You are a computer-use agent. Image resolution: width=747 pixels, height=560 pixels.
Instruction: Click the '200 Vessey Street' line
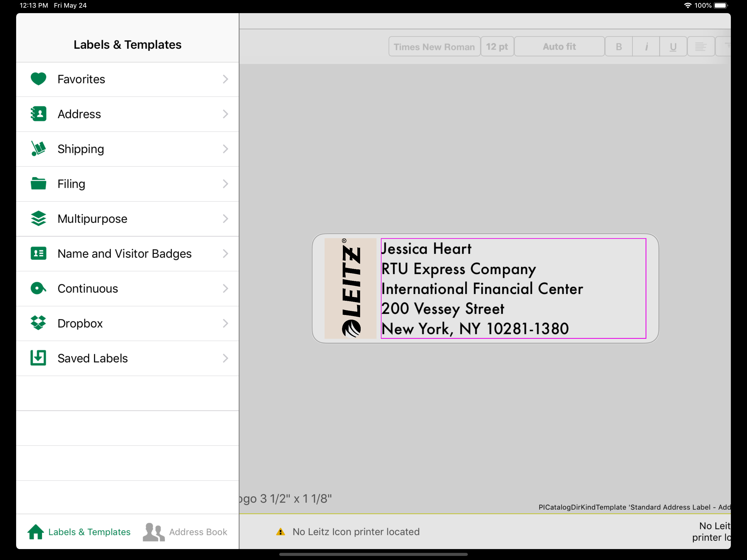(x=443, y=309)
